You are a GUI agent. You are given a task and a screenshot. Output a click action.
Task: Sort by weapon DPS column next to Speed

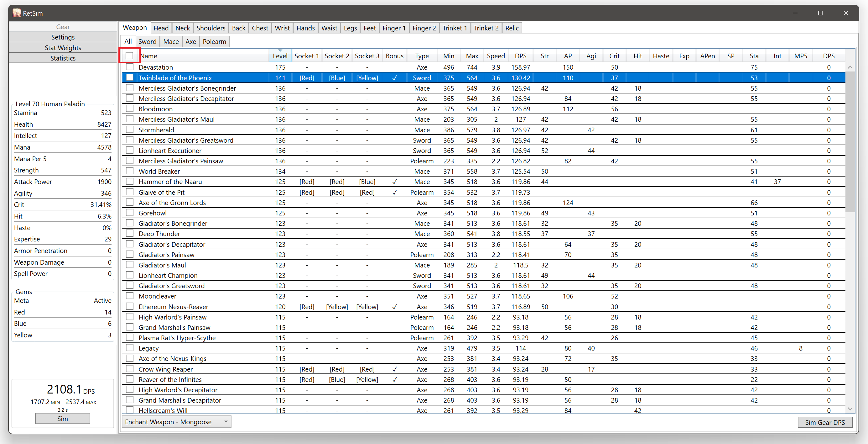pos(521,56)
